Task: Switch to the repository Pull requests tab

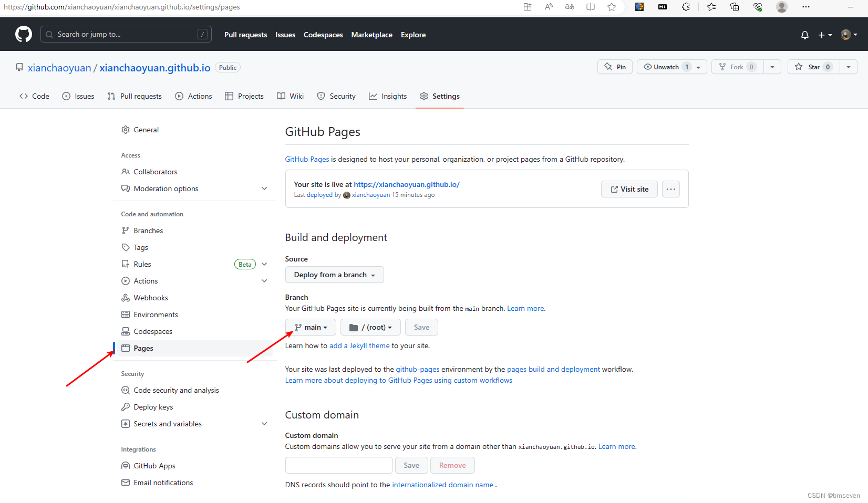Action: [135, 96]
